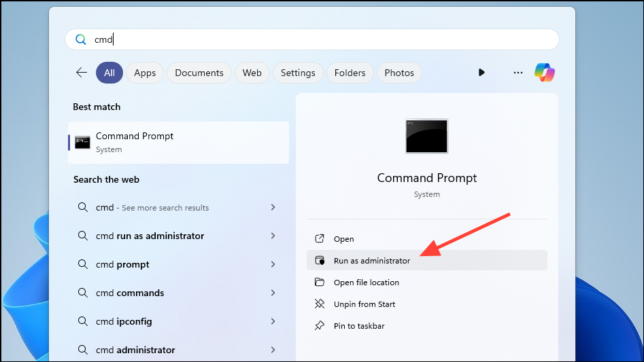
Task: Expand chevron for 'cmd - See more search results'
Action: (273, 207)
